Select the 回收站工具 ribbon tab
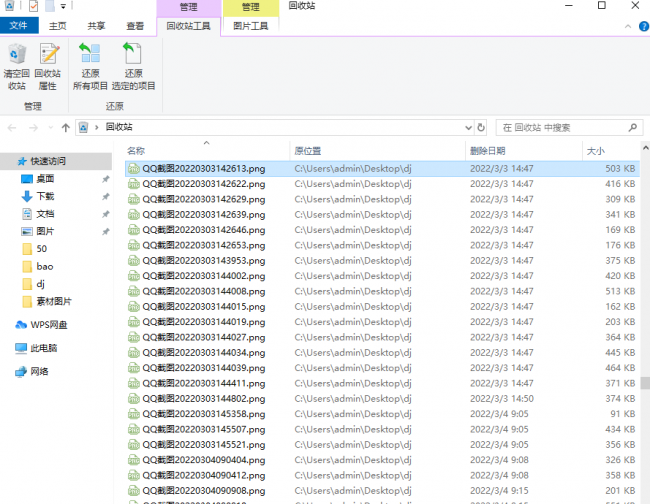Screen dimensions: 650x504 point(189,26)
